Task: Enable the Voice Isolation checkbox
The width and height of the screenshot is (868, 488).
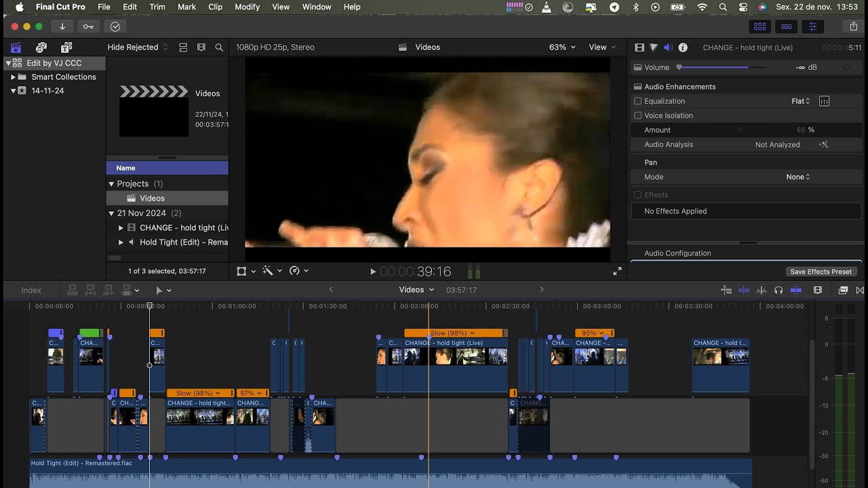Action: (x=637, y=116)
